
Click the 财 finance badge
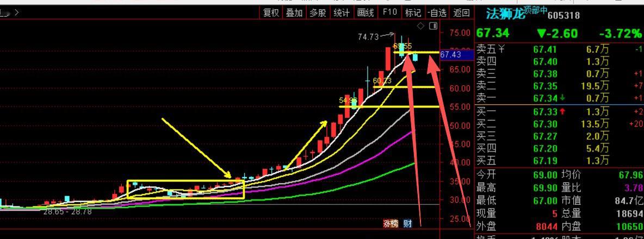tap(407, 223)
